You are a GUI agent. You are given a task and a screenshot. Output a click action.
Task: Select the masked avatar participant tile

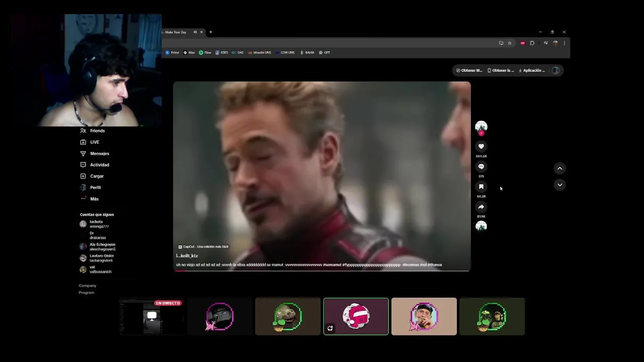(220, 317)
